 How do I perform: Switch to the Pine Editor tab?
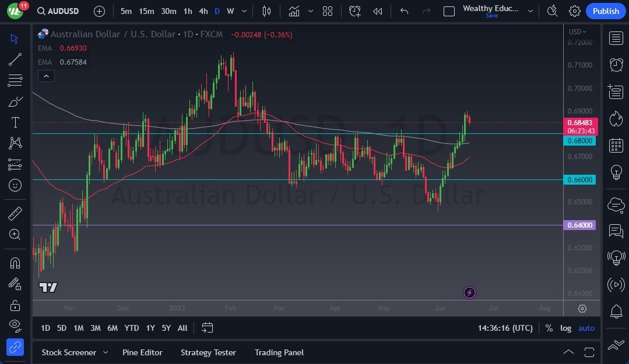tap(142, 352)
